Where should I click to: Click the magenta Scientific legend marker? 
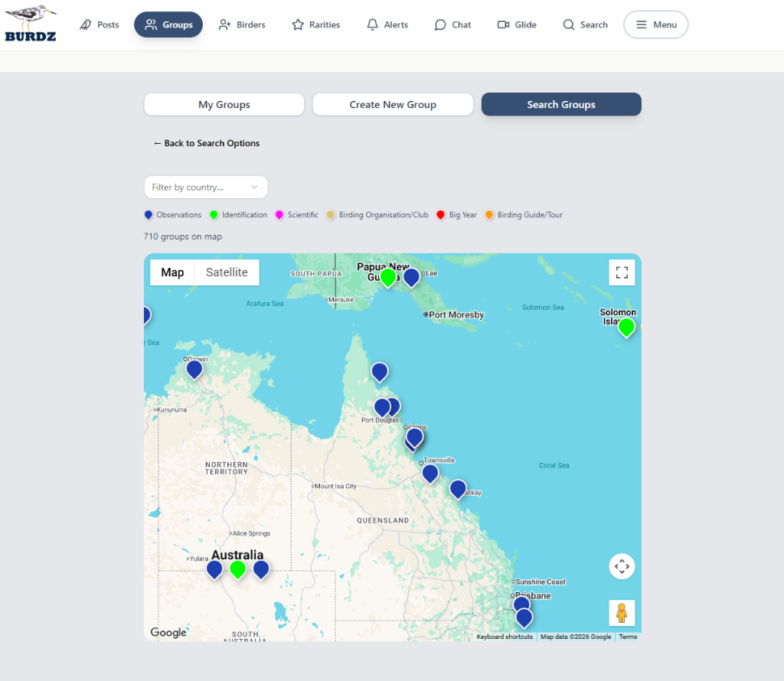click(279, 215)
